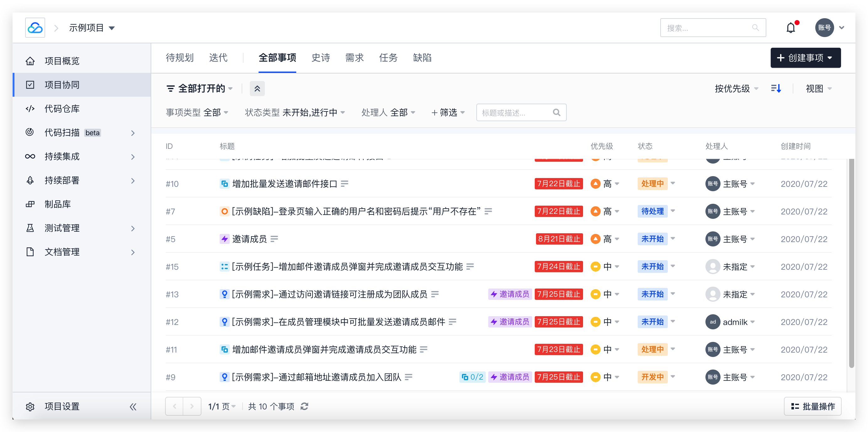Toggle sort direction icon
This screenshot has width=868, height=432.
pyautogui.click(x=776, y=88)
